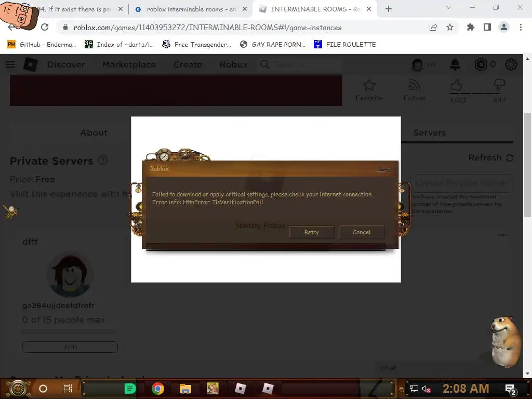Open the Robux balance icon
532x399 pixels.
click(x=481, y=64)
